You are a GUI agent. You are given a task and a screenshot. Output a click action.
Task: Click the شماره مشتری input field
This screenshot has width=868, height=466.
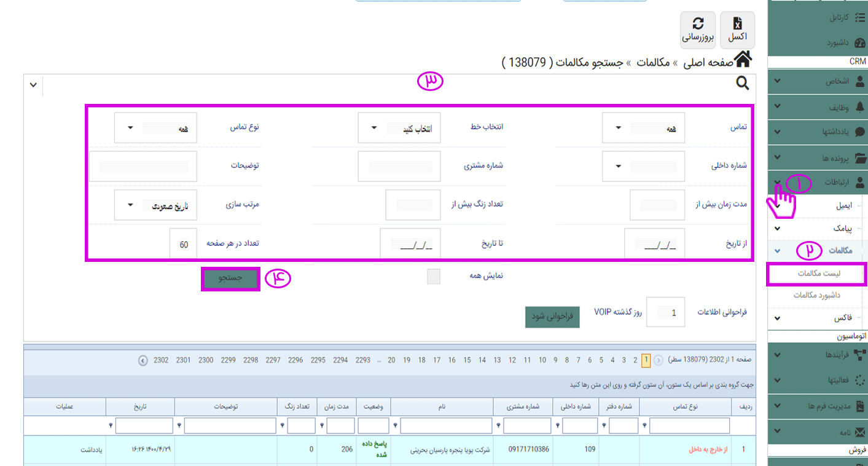tap(399, 166)
